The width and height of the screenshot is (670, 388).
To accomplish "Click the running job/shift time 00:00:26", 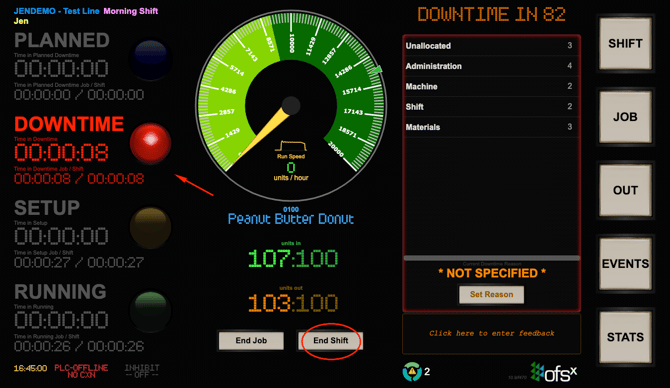I will [x=79, y=346].
